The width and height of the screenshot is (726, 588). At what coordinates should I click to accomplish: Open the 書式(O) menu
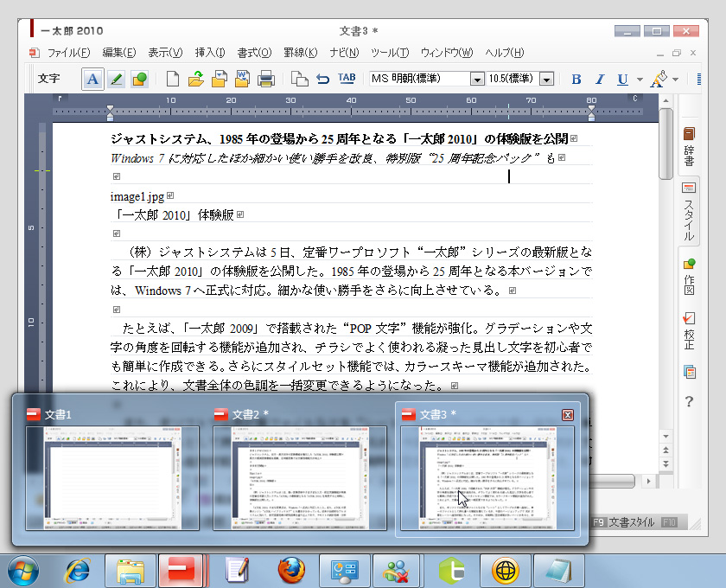pyautogui.click(x=254, y=53)
